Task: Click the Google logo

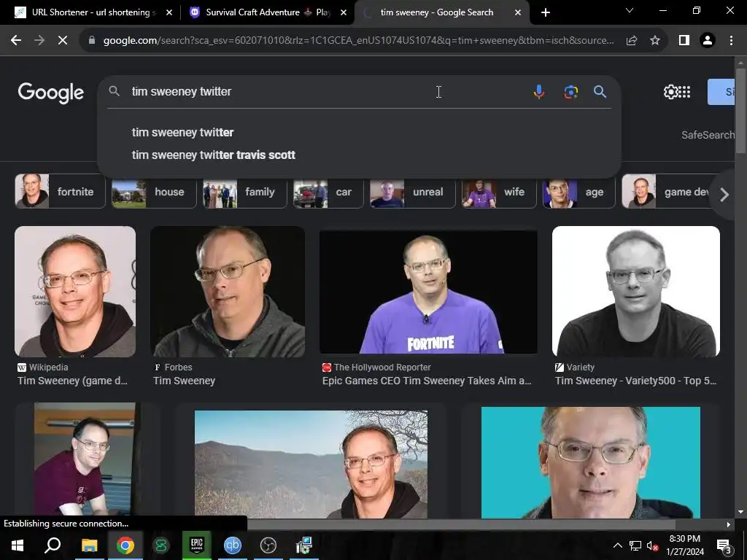Action: 51,93
